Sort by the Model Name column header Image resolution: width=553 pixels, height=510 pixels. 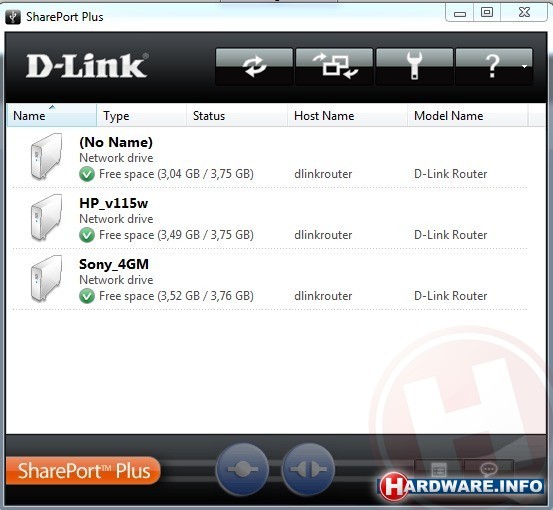click(x=467, y=115)
